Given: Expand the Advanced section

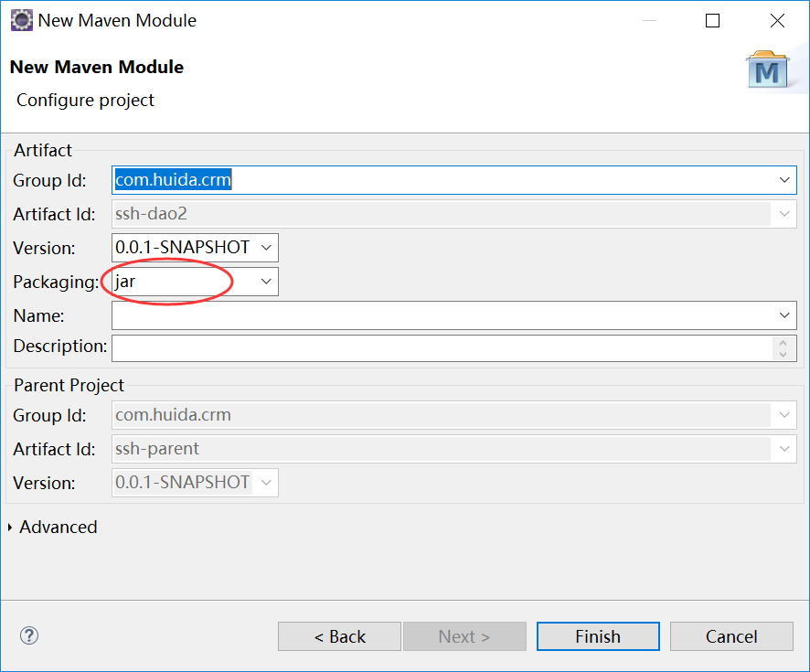Looking at the screenshot, I should click(x=11, y=528).
